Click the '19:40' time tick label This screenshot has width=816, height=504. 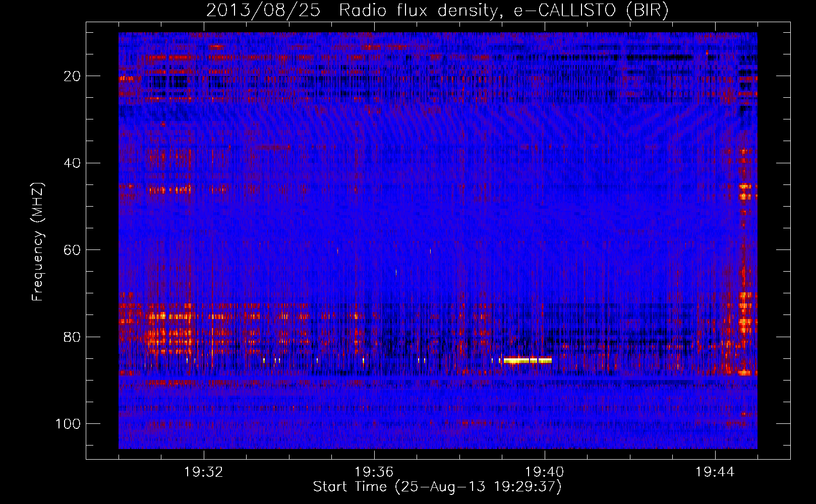(545, 472)
